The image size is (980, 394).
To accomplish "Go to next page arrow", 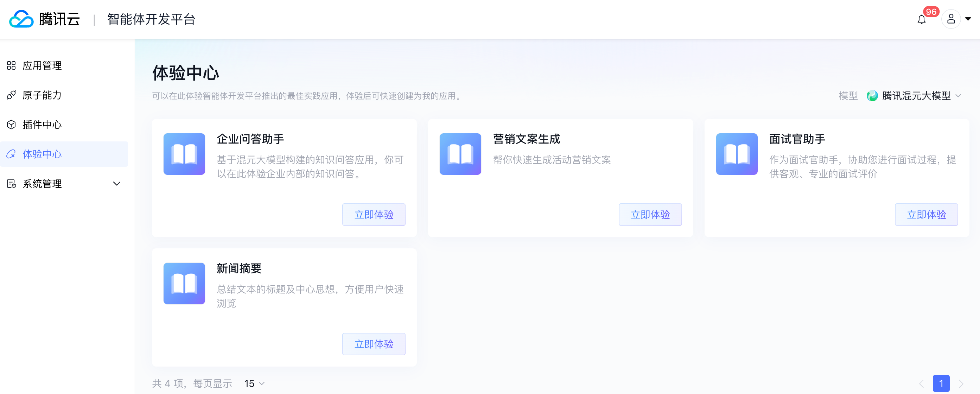I will pos(961,383).
